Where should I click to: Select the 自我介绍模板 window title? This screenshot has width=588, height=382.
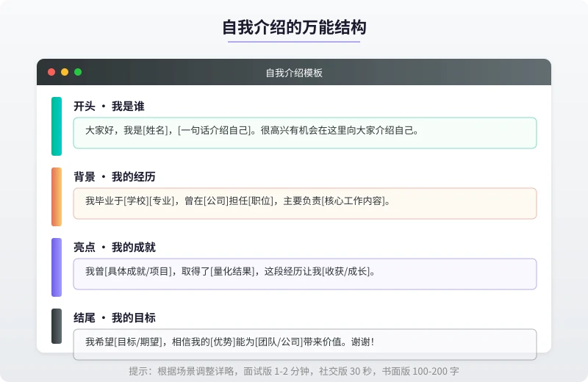(294, 73)
